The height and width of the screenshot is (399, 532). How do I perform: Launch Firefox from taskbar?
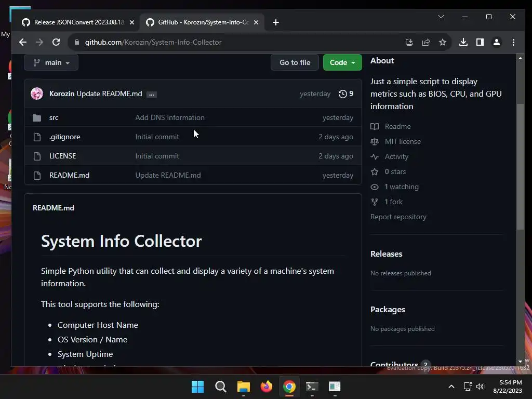(267, 387)
